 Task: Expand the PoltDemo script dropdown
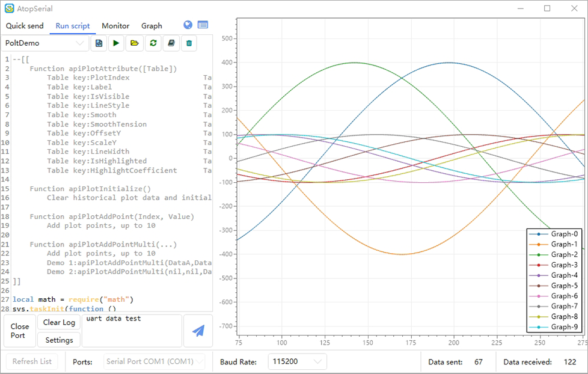pyautogui.click(x=45, y=43)
